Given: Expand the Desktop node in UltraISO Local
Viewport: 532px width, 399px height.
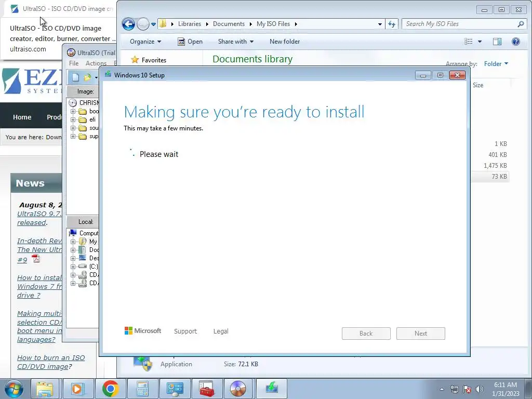Looking at the screenshot, I should pos(73,258).
